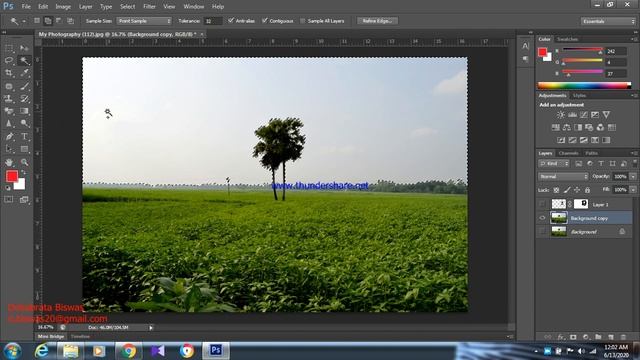Screen dimensions: 640x360
Task: Select the Gradient tool
Action: 24,111
